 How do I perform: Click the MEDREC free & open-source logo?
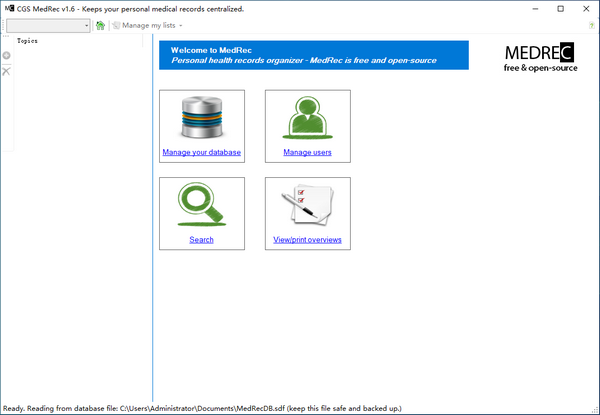(x=538, y=57)
